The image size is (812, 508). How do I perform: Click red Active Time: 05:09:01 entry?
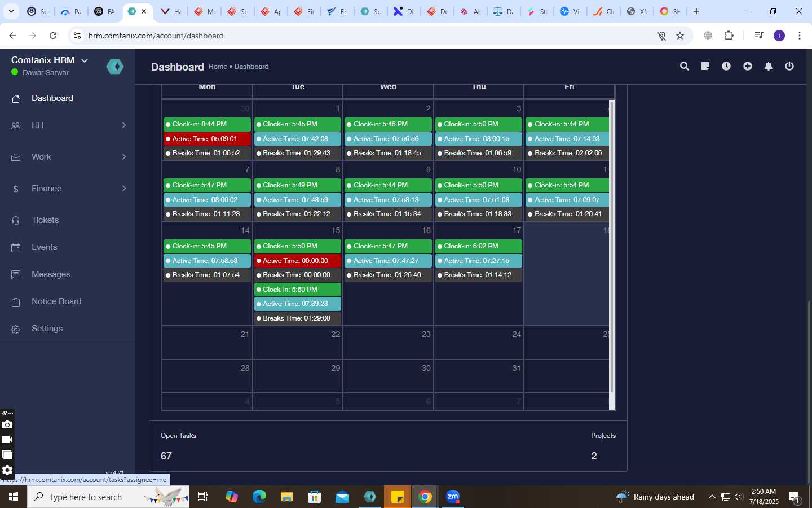207,139
